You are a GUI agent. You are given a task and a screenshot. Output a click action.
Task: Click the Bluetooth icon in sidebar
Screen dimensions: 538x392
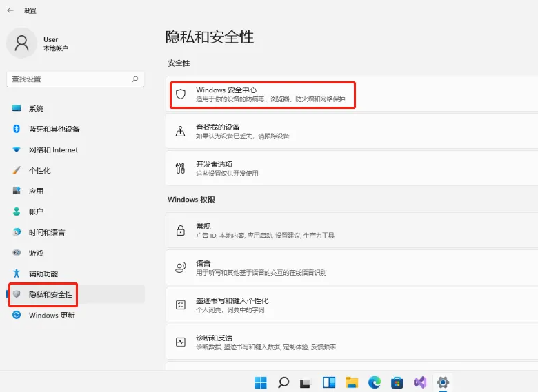point(17,129)
